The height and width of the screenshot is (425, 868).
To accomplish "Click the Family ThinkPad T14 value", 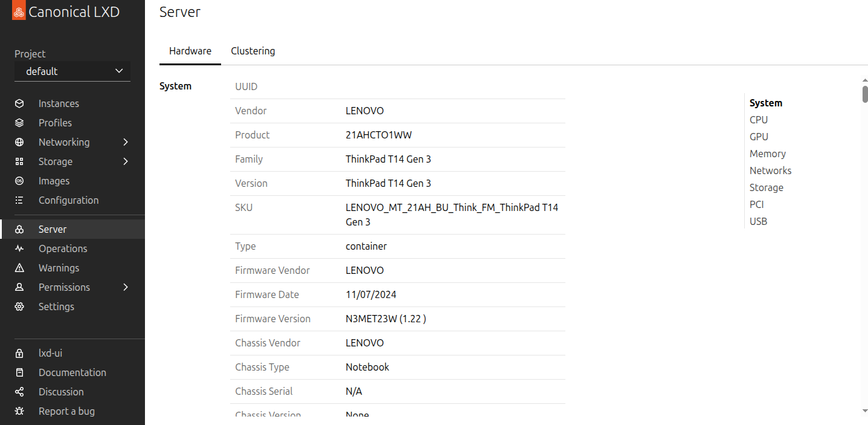I will [x=388, y=159].
